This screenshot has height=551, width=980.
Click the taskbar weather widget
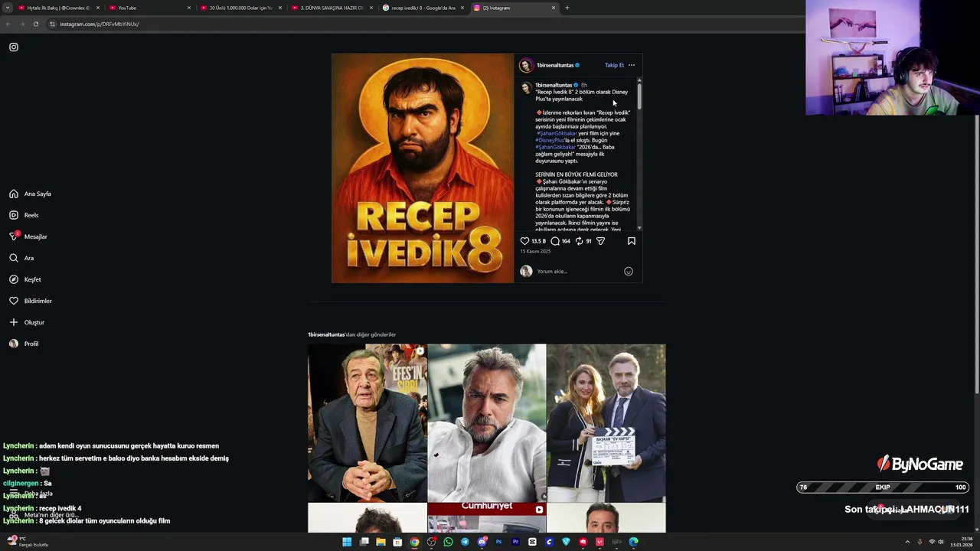coord(28,542)
